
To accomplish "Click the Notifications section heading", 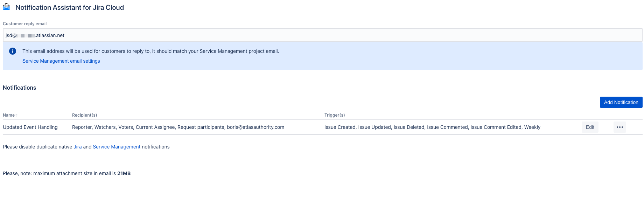I will [20, 88].
